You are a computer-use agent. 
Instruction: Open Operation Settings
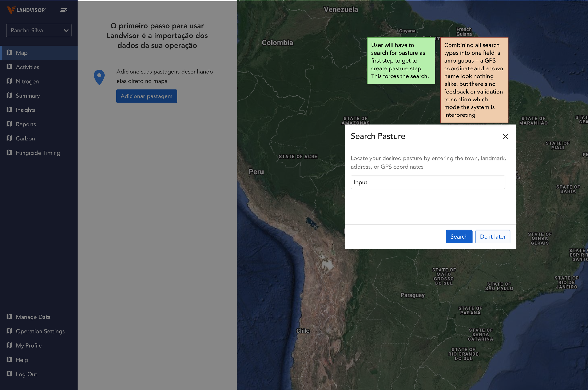tap(40, 331)
